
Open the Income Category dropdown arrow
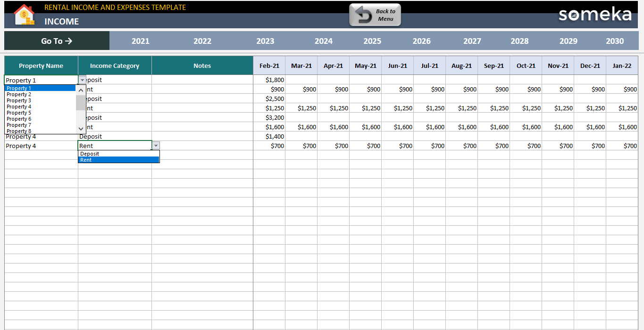(x=156, y=145)
